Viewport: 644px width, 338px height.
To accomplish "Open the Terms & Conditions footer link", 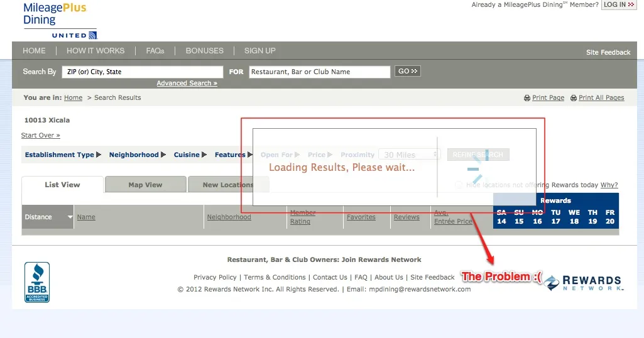I will 275,277.
